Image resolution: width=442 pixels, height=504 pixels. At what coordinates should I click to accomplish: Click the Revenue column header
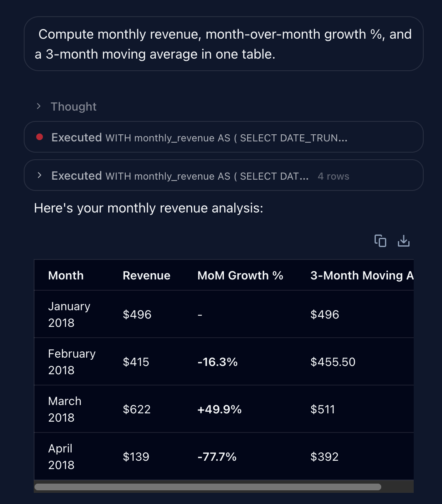coord(147,275)
